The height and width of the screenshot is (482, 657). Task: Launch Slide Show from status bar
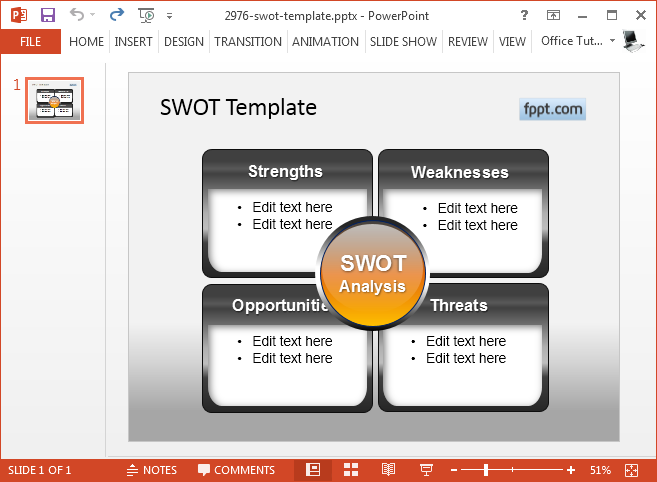(426, 470)
